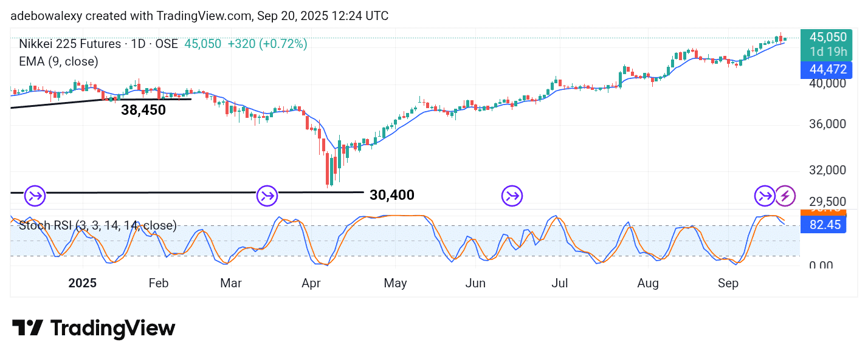868x359 pixels.
Task: Click the 32,000 price axis label
Action: (x=827, y=170)
